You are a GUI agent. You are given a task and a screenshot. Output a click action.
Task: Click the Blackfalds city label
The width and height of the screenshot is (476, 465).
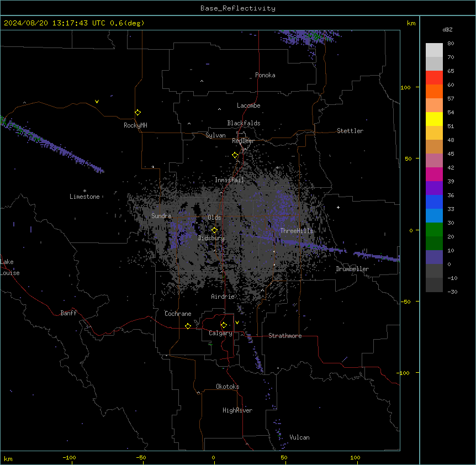pyautogui.click(x=244, y=123)
